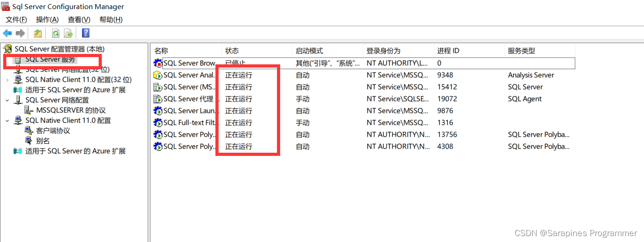Screen dimensions: 644x242
Task: Select SQL Native Client 11.0 配置(32 位)
Action: [x=79, y=80]
